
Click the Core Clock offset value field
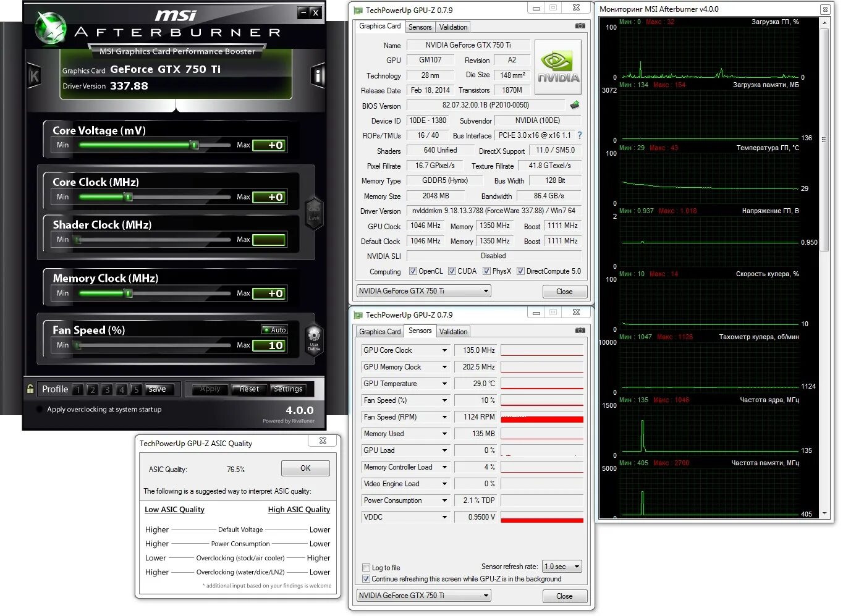(269, 197)
